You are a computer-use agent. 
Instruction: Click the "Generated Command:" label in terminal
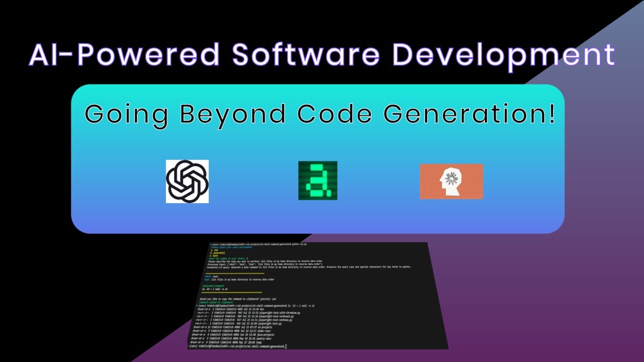(x=213, y=286)
